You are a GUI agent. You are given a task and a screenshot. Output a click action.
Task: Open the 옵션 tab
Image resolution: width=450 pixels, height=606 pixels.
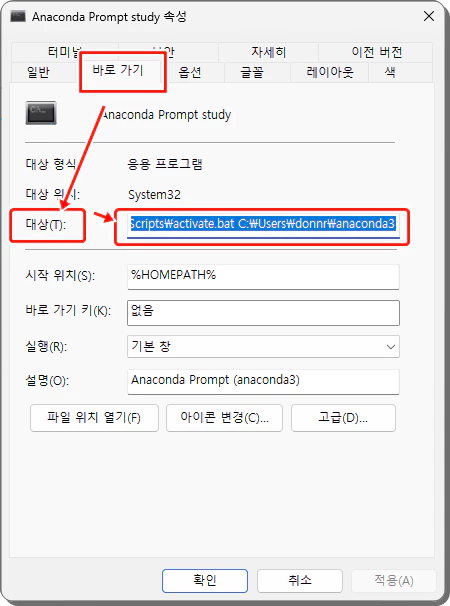click(x=190, y=72)
